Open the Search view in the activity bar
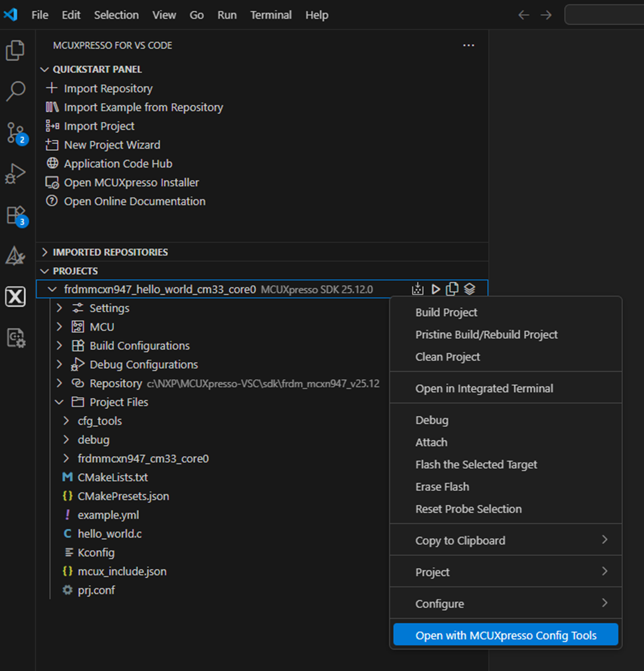 (x=16, y=92)
